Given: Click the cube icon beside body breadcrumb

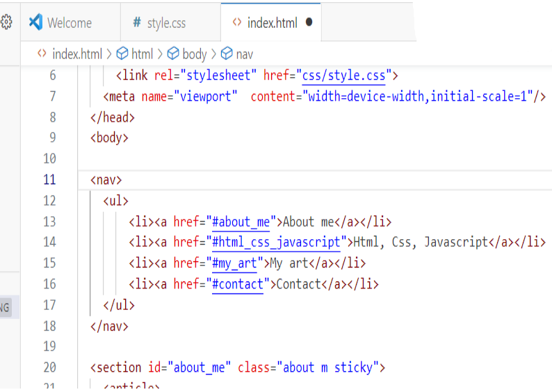Looking at the screenshot, I should 173,54.
